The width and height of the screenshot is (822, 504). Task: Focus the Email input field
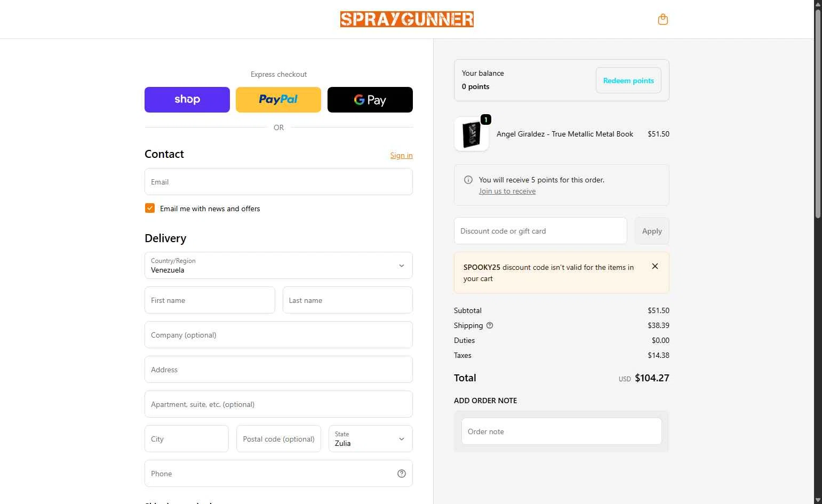pos(278,182)
